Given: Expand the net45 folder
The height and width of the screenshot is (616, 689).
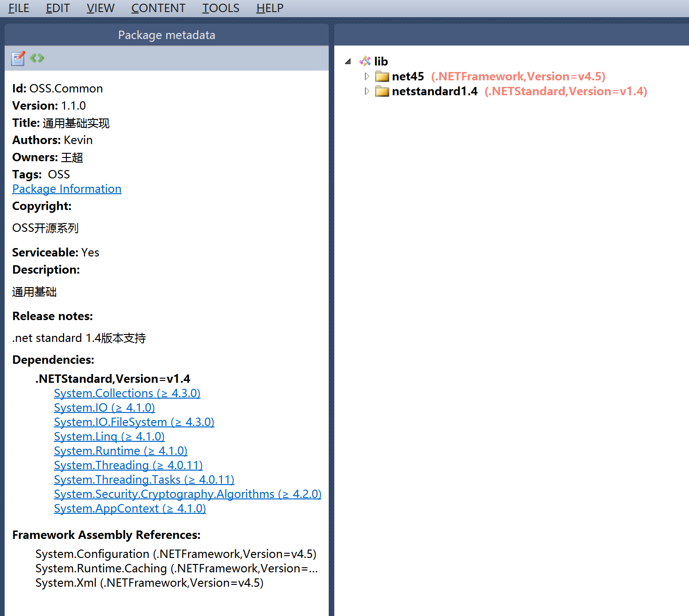Looking at the screenshot, I should tap(367, 76).
